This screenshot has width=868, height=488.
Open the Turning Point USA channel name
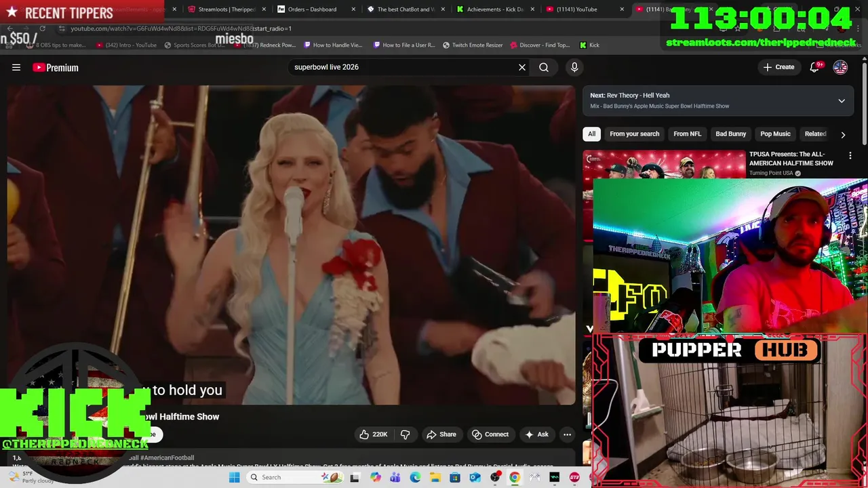point(771,174)
